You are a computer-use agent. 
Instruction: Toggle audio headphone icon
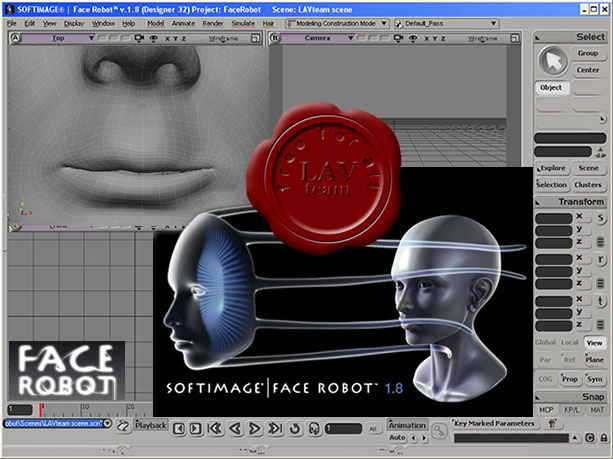pyautogui.click(x=314, y=429)
